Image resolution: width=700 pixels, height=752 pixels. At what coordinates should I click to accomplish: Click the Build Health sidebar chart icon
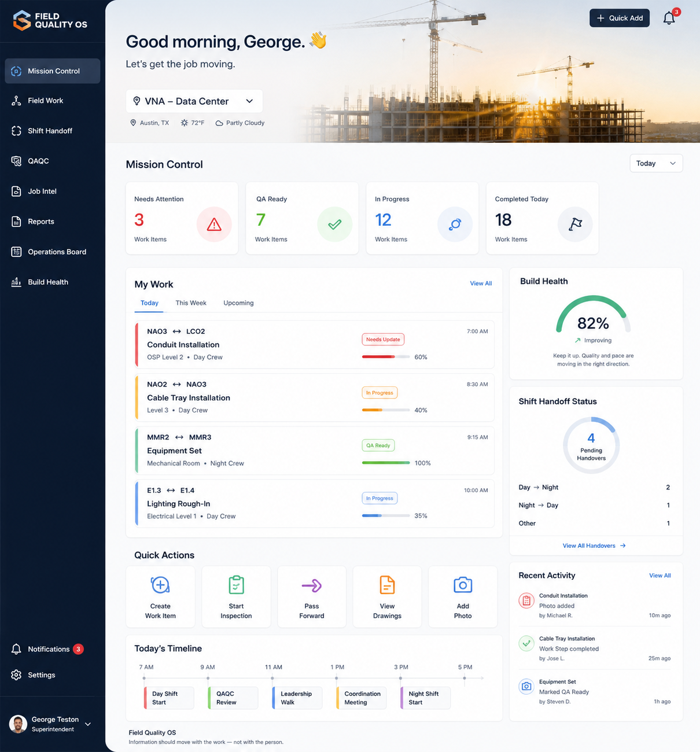[16, 282]
